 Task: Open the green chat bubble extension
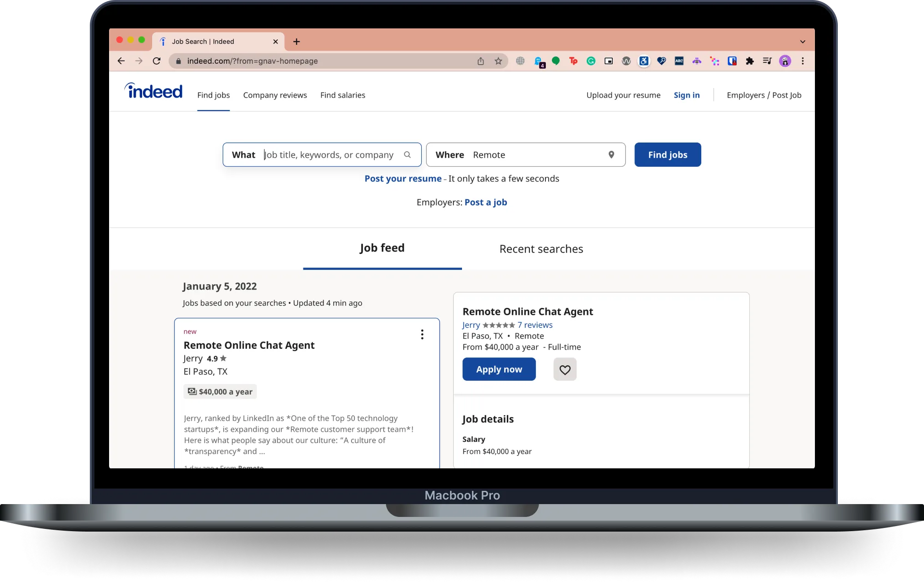click(555, 61)
